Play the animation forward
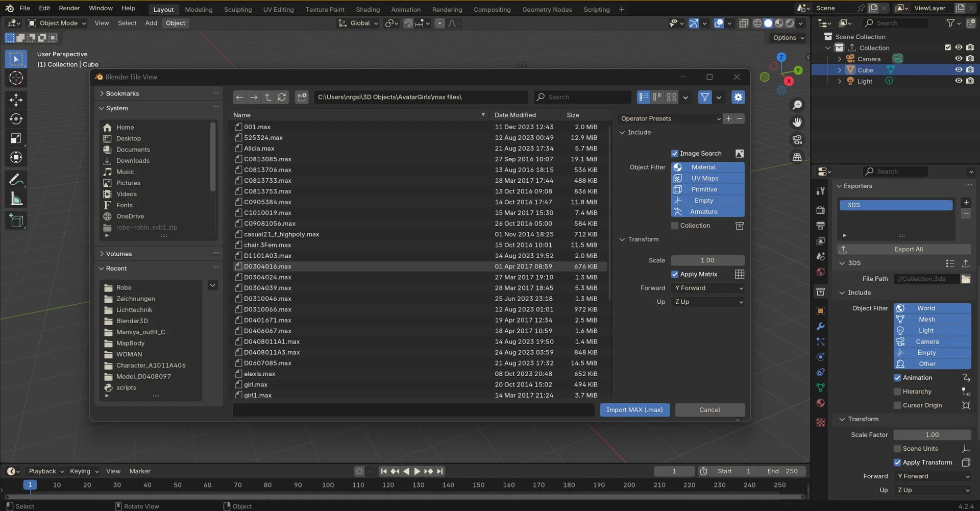Image resolution: width=980 pixels, height=511 pixels. click(x=417, y=471)
